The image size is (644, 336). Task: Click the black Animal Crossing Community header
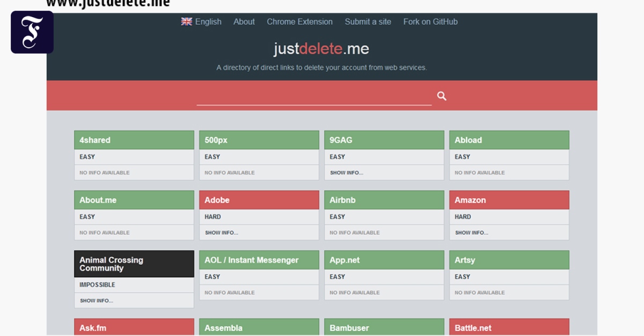[134, 264]
